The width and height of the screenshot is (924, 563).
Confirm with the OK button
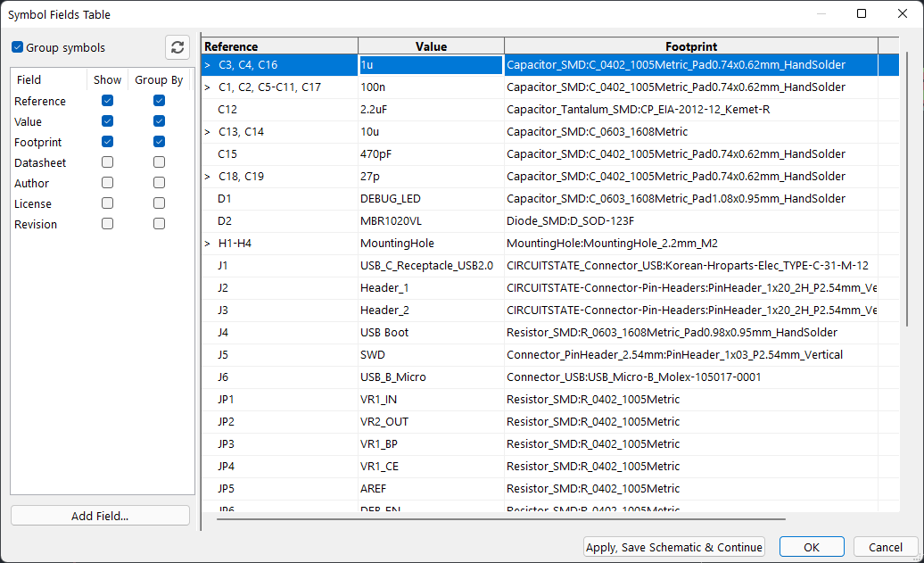pos(812,547)
